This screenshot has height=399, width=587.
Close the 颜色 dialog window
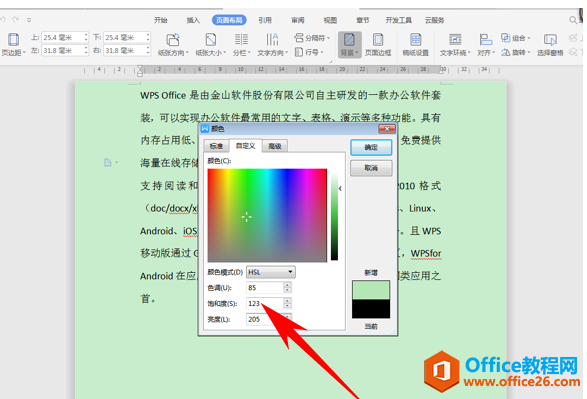click(387, 129)
